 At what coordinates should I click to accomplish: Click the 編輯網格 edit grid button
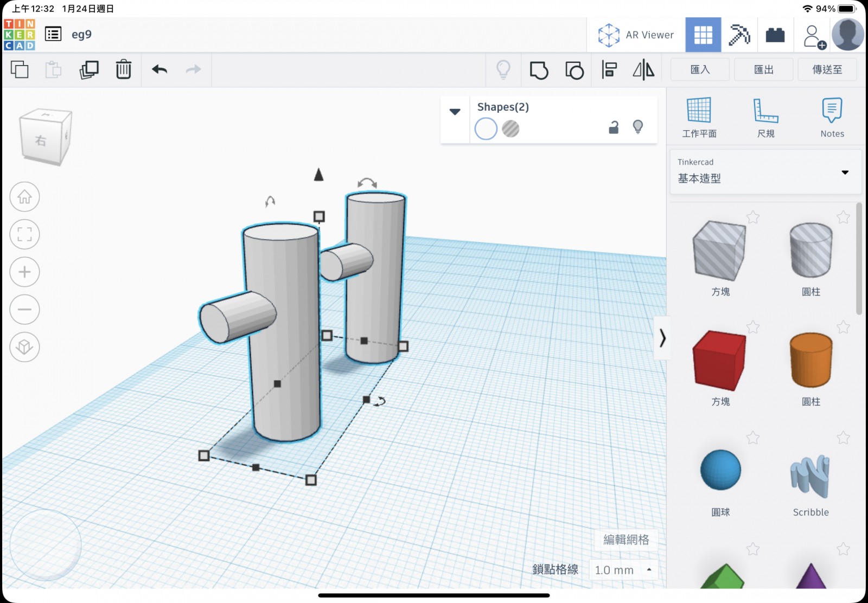[x=627, y=540]
